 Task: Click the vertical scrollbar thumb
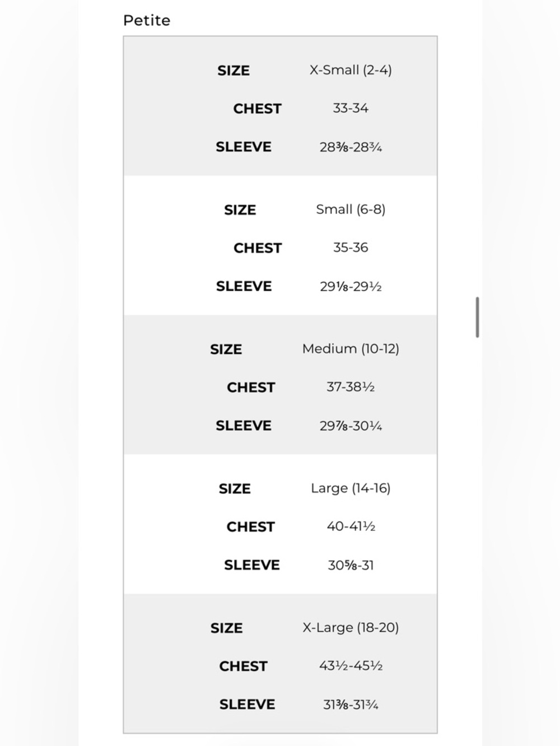tap(477, 318)
